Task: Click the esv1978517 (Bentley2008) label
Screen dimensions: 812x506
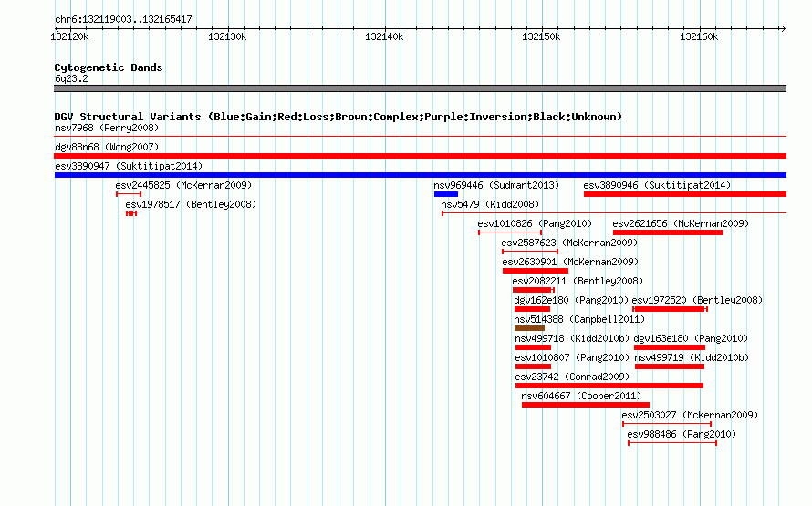Action: [x=191, y=204]
